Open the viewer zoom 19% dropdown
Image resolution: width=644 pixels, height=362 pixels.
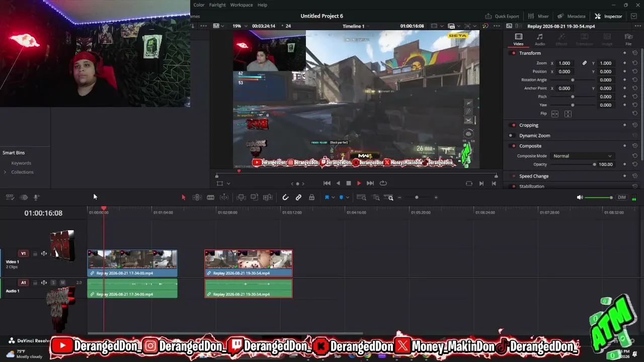[239, 26]
